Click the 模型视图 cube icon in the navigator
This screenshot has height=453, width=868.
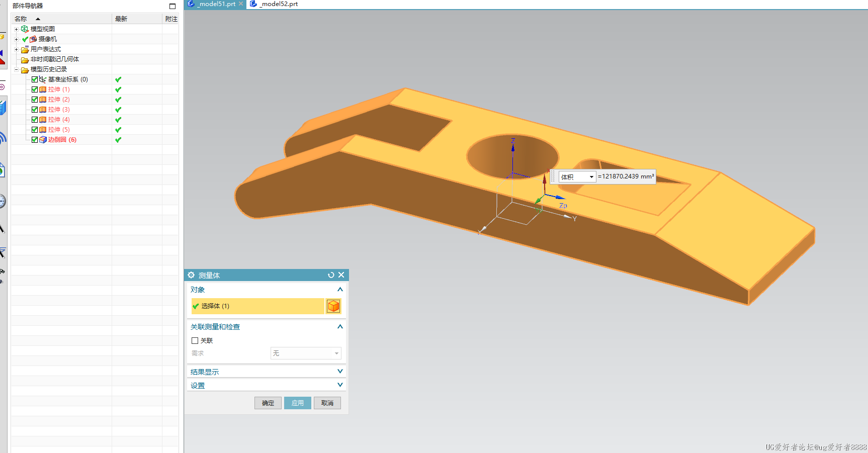click(25, 29)
